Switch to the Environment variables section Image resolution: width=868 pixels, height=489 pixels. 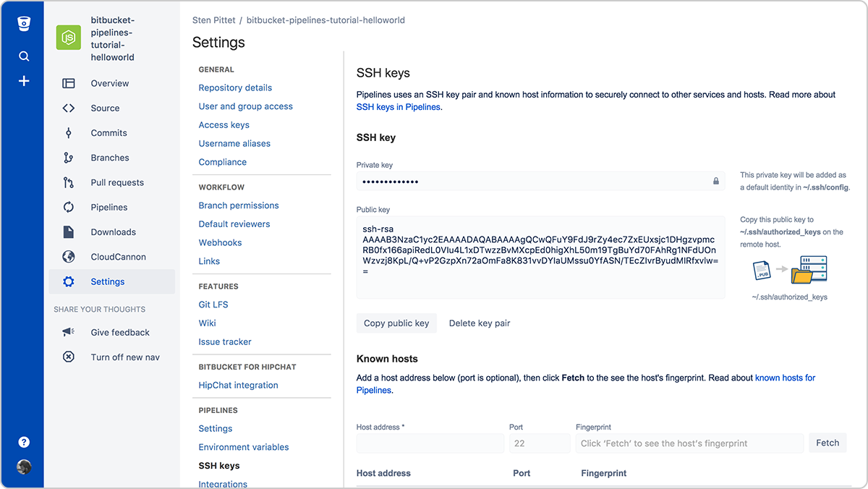click(x=244, y=447)
